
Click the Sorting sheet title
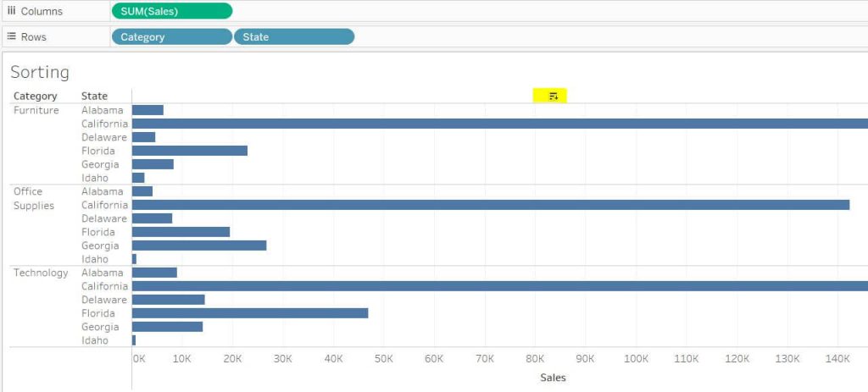(x=40, y=72)
